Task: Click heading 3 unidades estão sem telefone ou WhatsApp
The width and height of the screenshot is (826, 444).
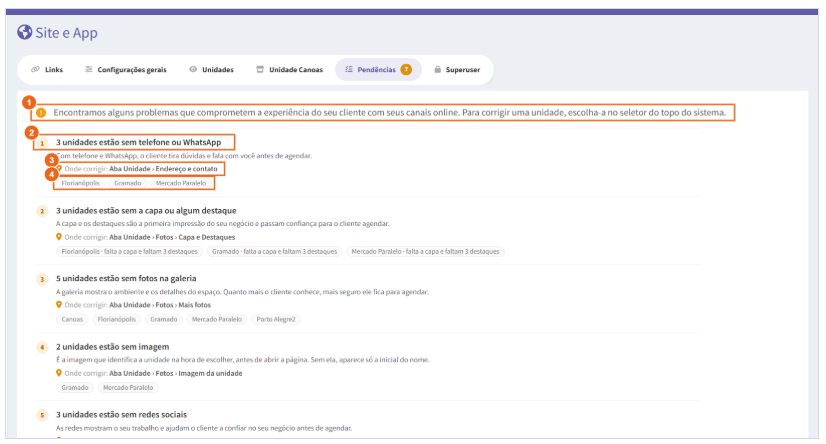Action: (x=139, y=142)
